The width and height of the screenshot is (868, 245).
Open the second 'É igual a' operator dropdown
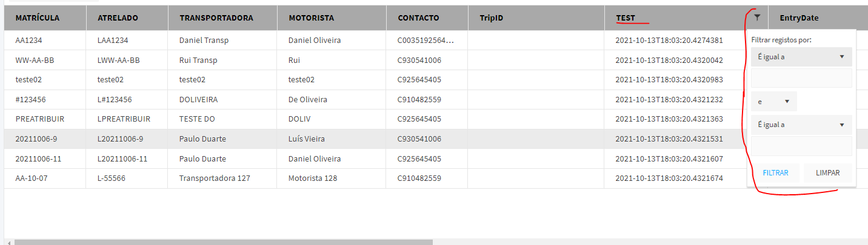click(x=801, y=125)
